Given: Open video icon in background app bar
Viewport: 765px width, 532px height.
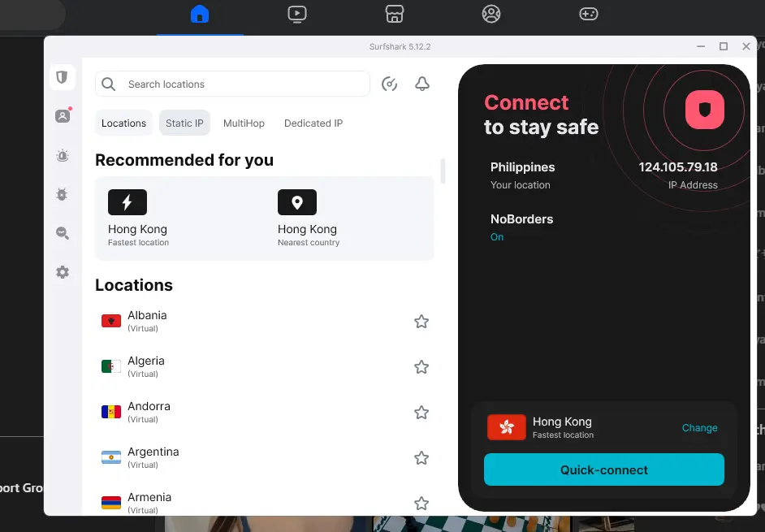Looking at the screenshot, I should point(297,14).
